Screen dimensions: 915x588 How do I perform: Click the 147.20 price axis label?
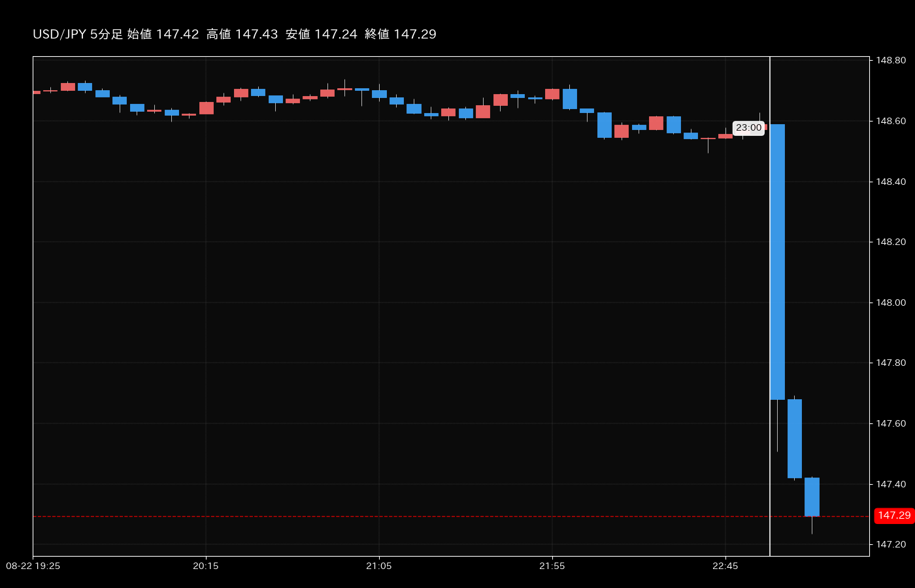pyautogui.click(x=891, y=544)
